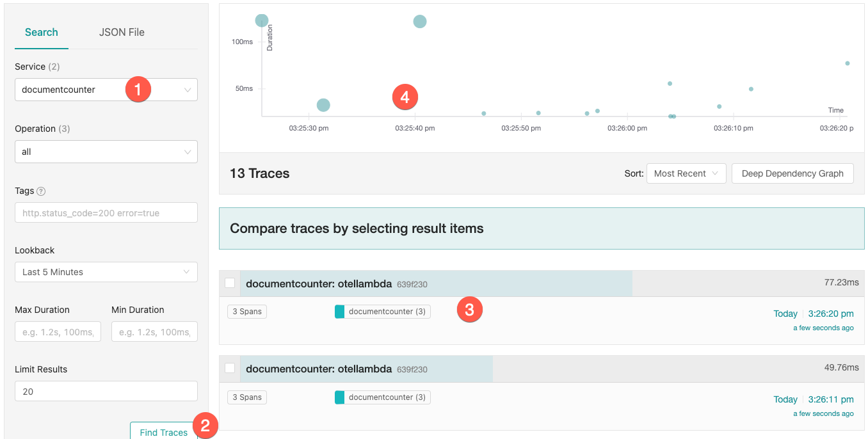Click the 13 Traces heading
Viewport: 868px width, 439px height.
point(260,173)
